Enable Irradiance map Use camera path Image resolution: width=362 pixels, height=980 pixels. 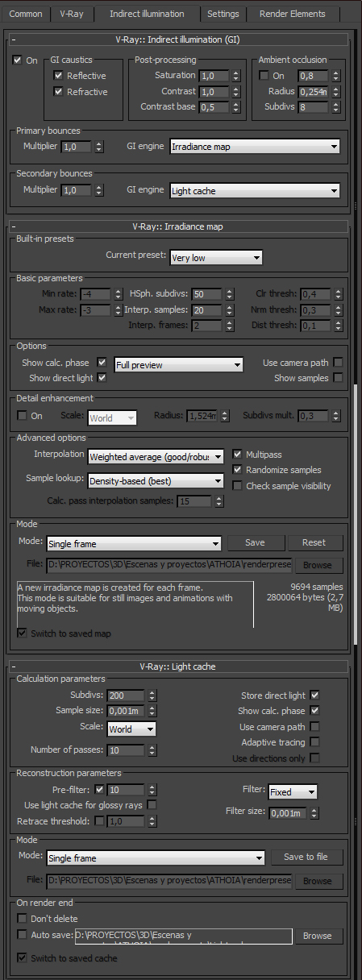338,363
